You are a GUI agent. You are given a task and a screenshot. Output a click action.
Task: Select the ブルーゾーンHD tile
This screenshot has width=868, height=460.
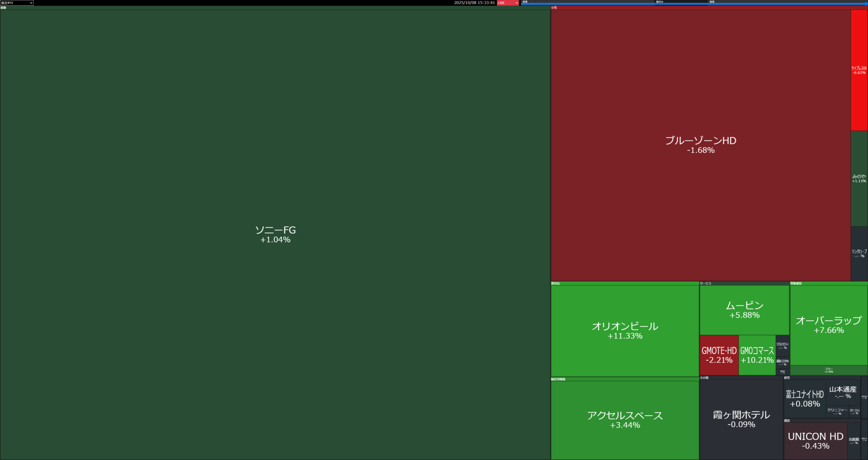point(700,145)
